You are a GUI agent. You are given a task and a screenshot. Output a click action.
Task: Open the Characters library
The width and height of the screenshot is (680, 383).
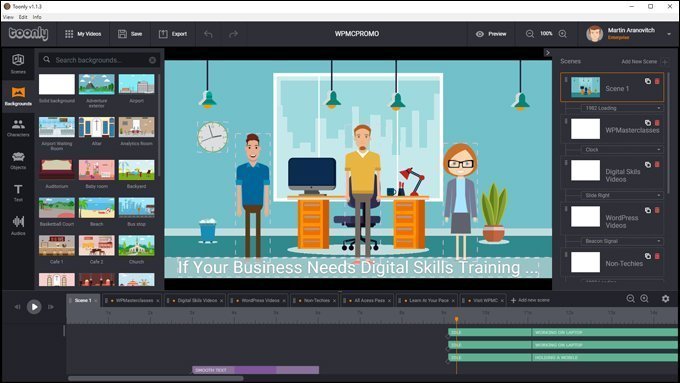click(18, 128)
